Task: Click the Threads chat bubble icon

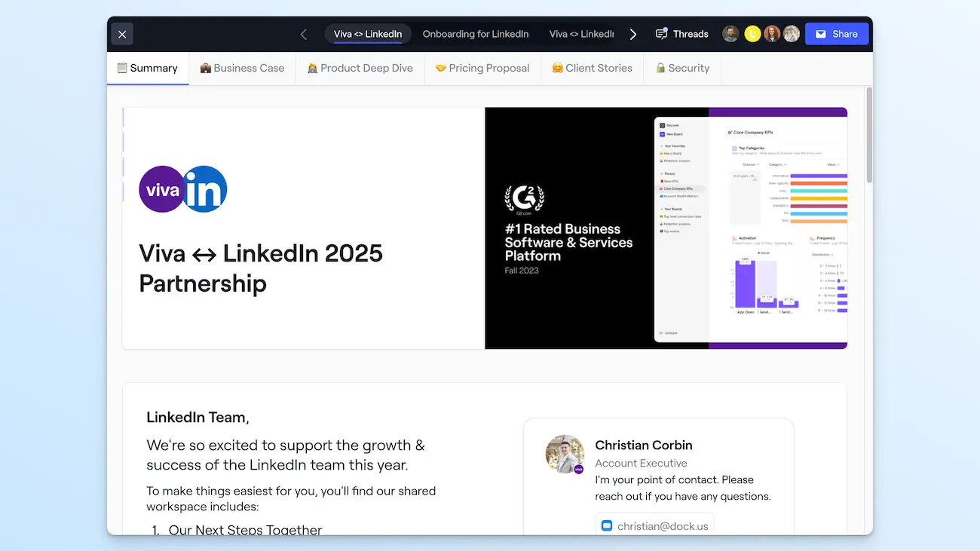Action: click(x=662, y=34)
